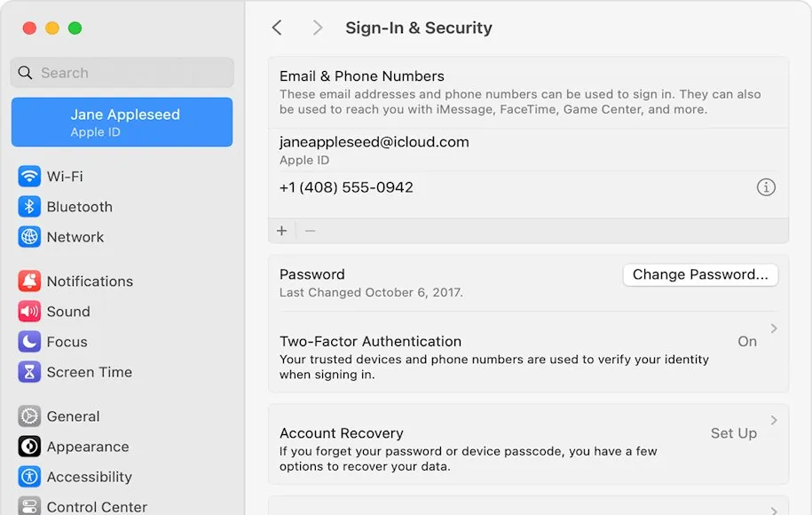
Task: Expand Two-Factor Authentication settings chevron
Action: tap(774, 329)
